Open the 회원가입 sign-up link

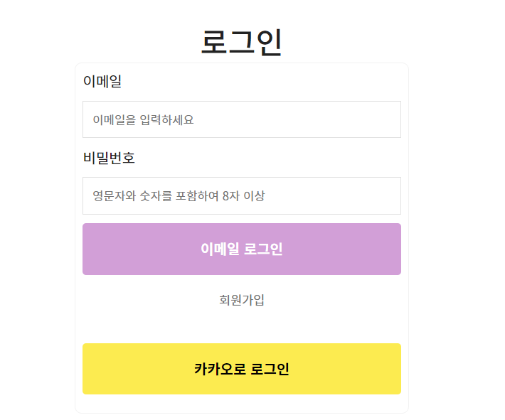pyautogui.click(x=242, y=300)
